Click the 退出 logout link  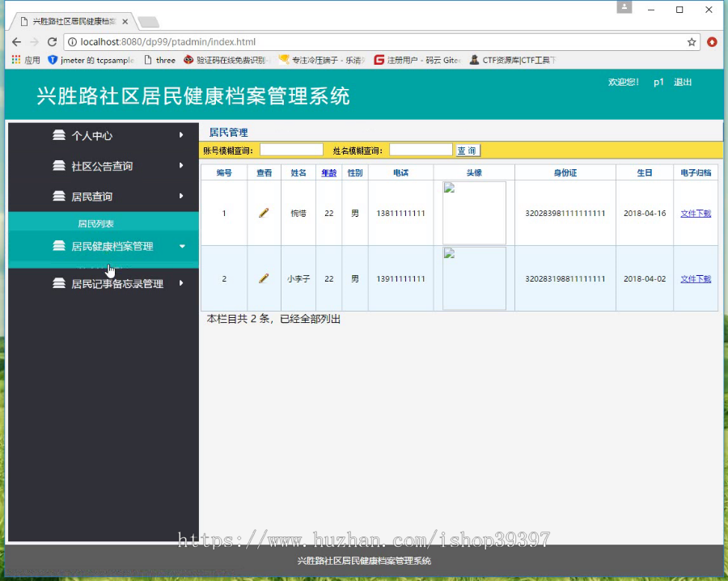pyautogui.click(x=683, y=83)
